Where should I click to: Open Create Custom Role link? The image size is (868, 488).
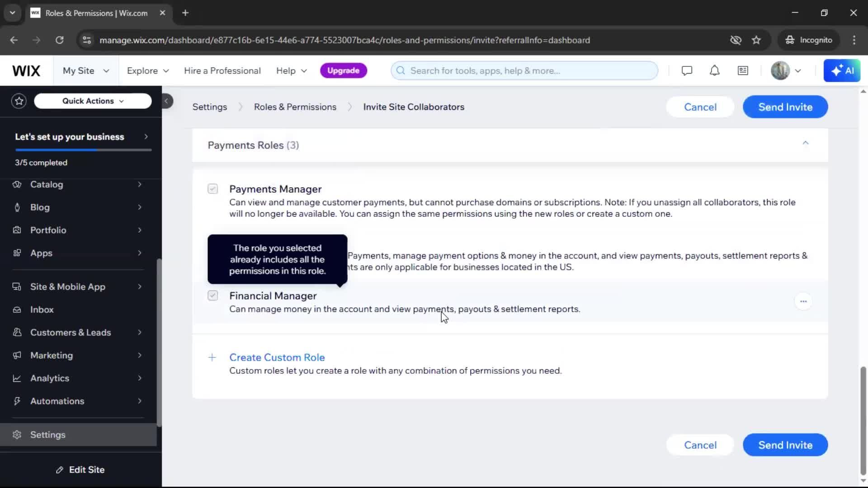(x=277, y=357)
